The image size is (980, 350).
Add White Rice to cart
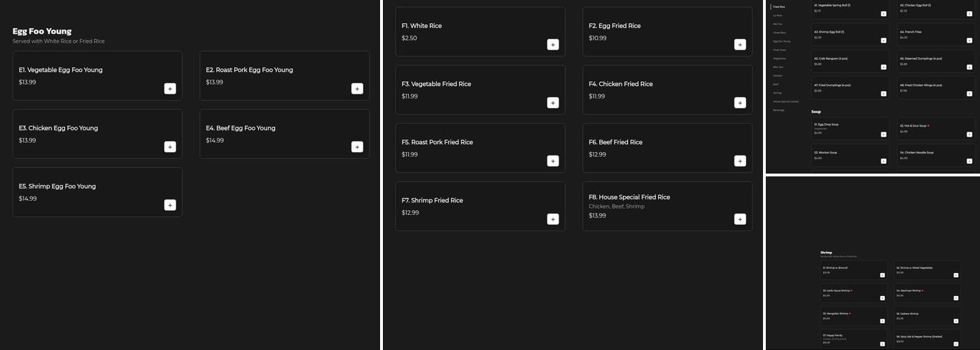pyautogui.click(x=553, y=45)
